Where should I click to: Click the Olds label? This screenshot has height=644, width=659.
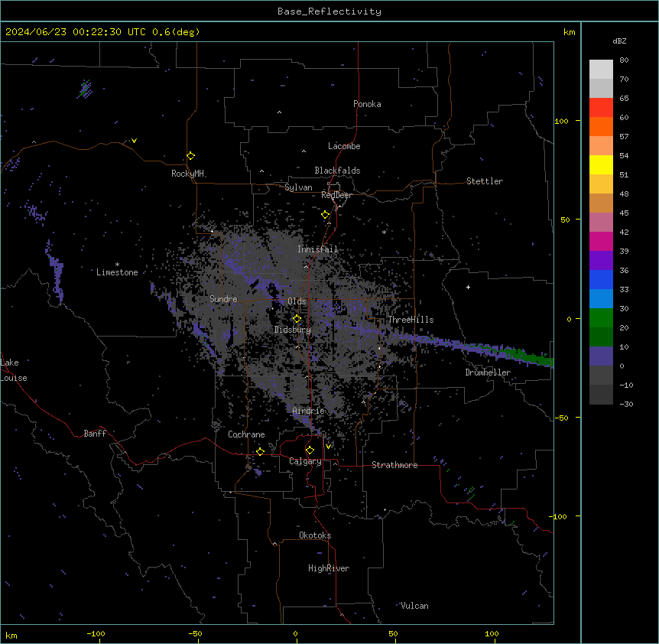tap(297, 301)
